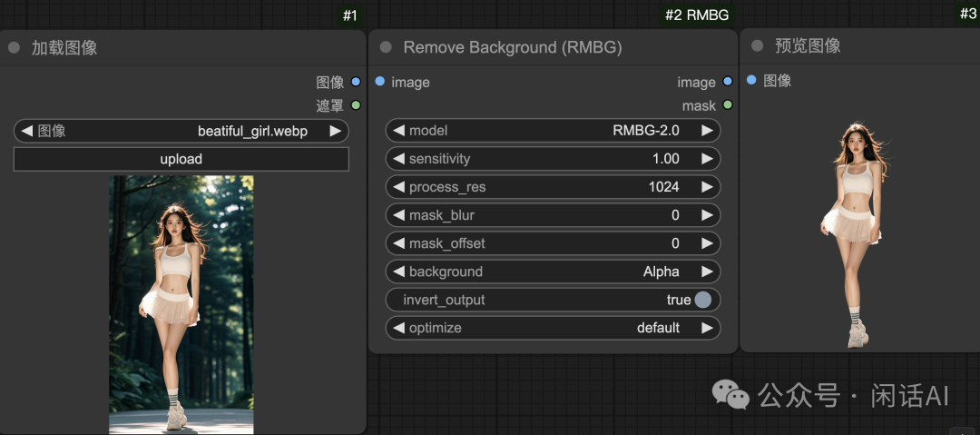Increase the sensitivity value

[x=707, y=159]
